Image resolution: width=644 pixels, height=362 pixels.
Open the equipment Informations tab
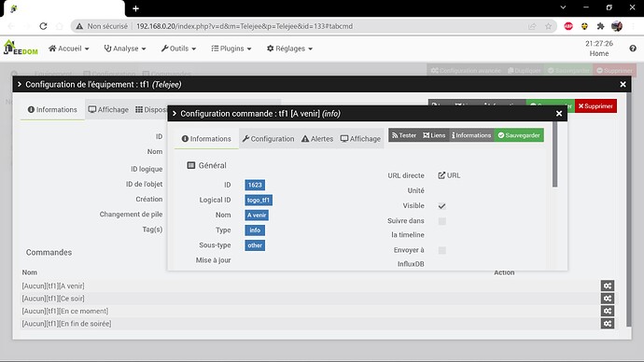[52, 109]
